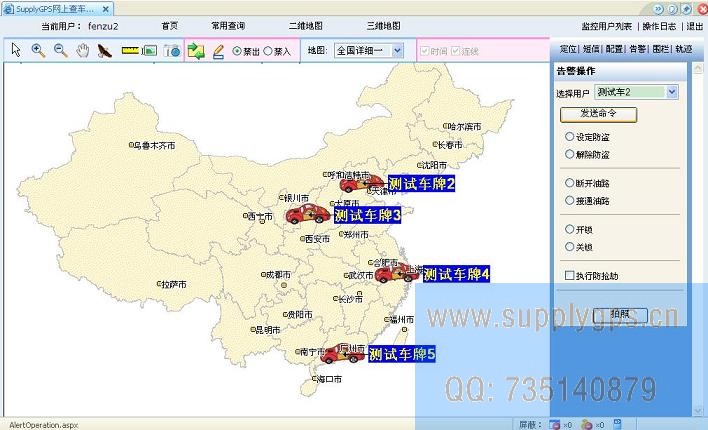Select the 设定防盗 radio option
The height and width of the screenshot is (430, 708).
[570, 137]
